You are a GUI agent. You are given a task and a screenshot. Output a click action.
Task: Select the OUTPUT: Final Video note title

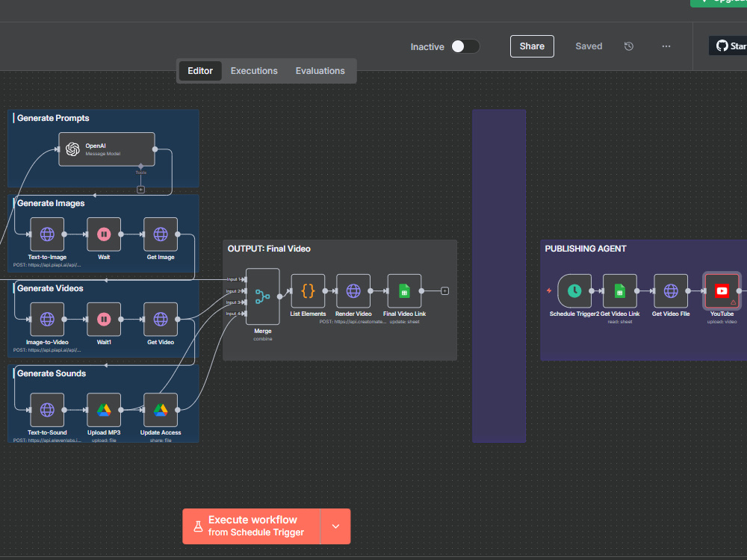[x=269, y=249]
